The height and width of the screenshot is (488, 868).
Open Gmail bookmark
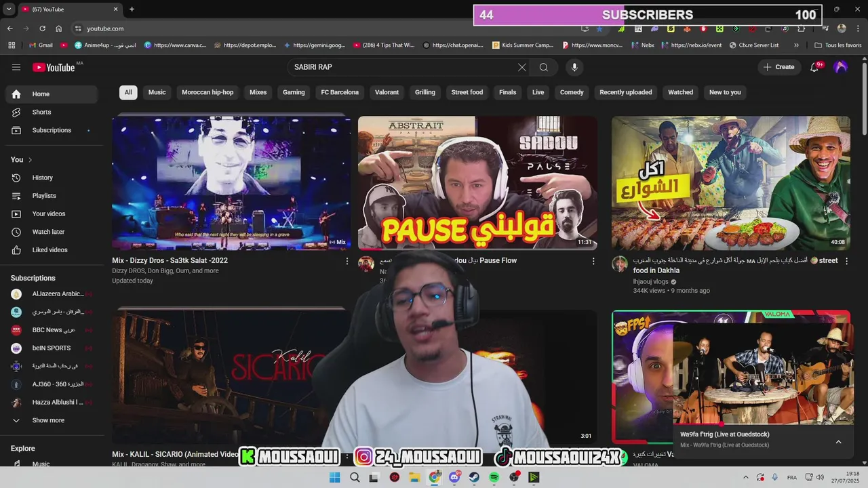(x=41, y=45)
